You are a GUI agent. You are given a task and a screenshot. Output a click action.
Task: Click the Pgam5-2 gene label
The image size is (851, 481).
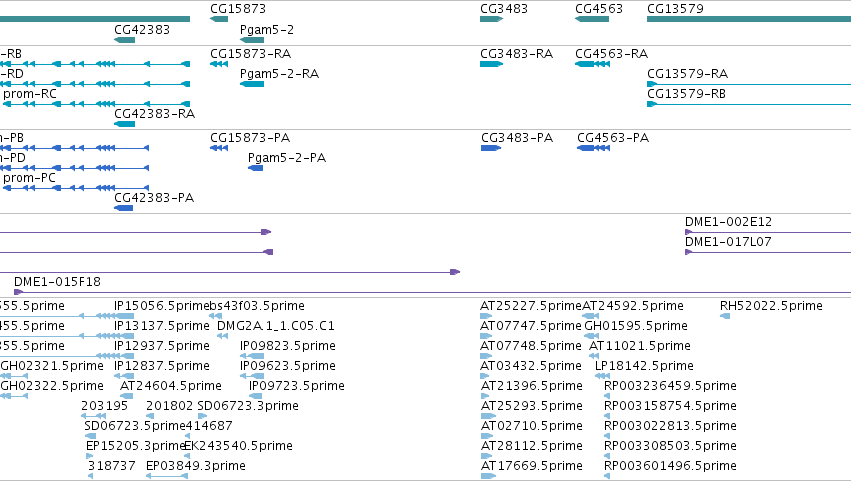coord(266,30)
